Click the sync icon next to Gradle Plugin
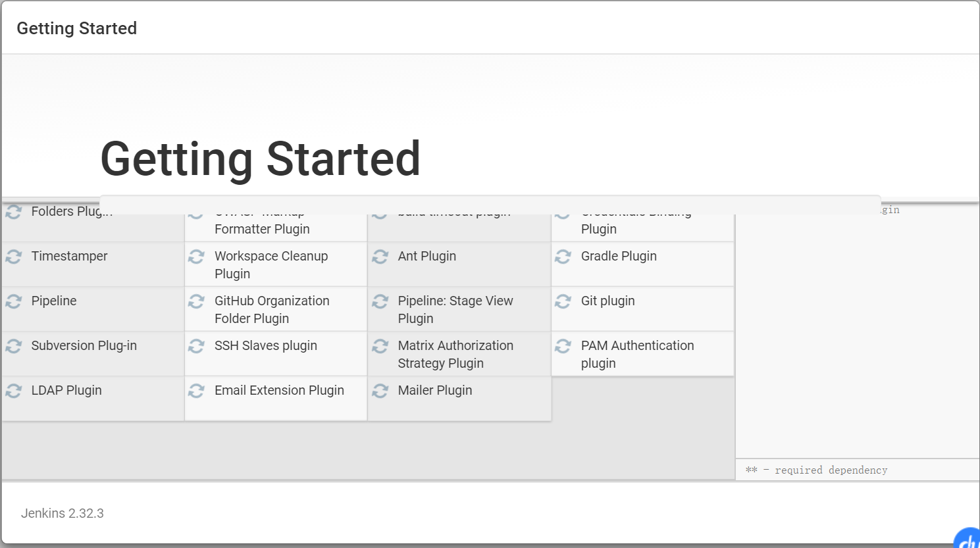980x548 pixels. tap(563, 257)
